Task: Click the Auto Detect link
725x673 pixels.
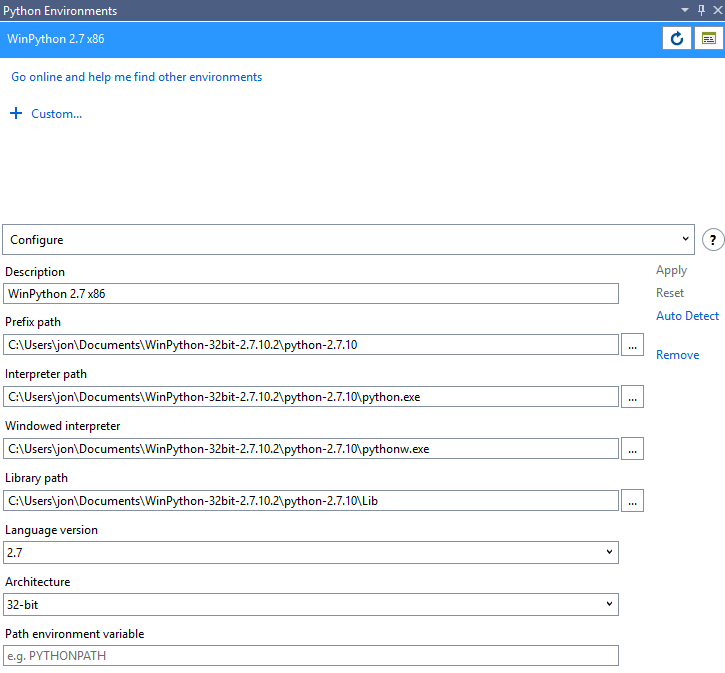Action: (x=687, y=316)
